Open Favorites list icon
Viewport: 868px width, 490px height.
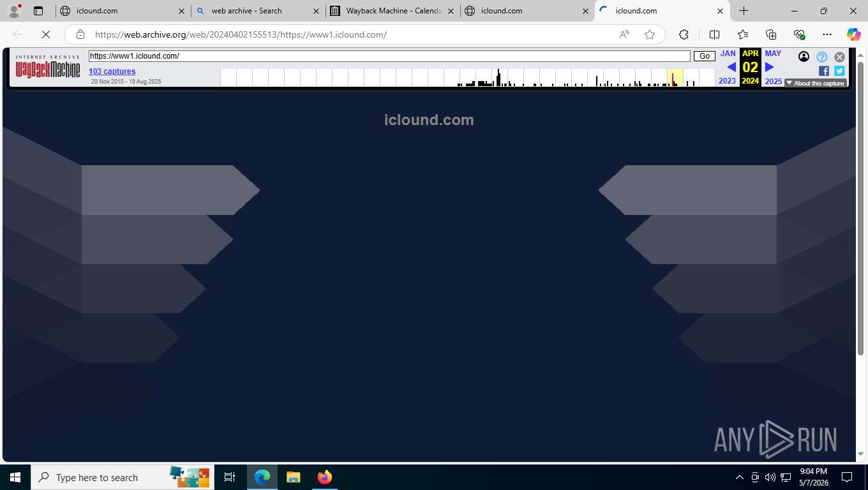pos(743,34)
